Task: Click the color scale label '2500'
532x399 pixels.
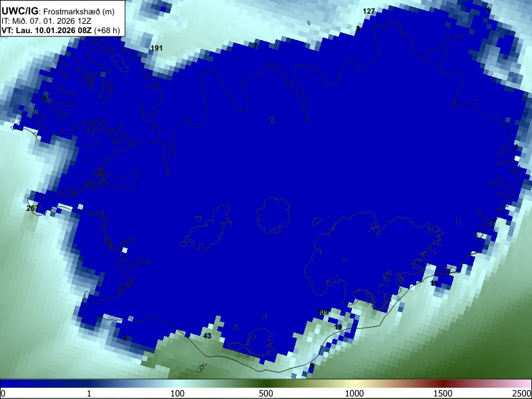Action: point(522,393)
